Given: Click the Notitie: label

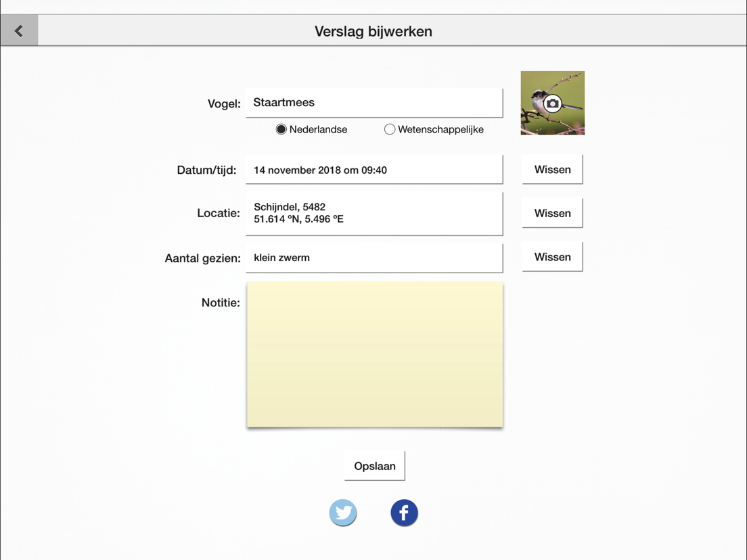Looking at the screenshot, I should [221, 302].
